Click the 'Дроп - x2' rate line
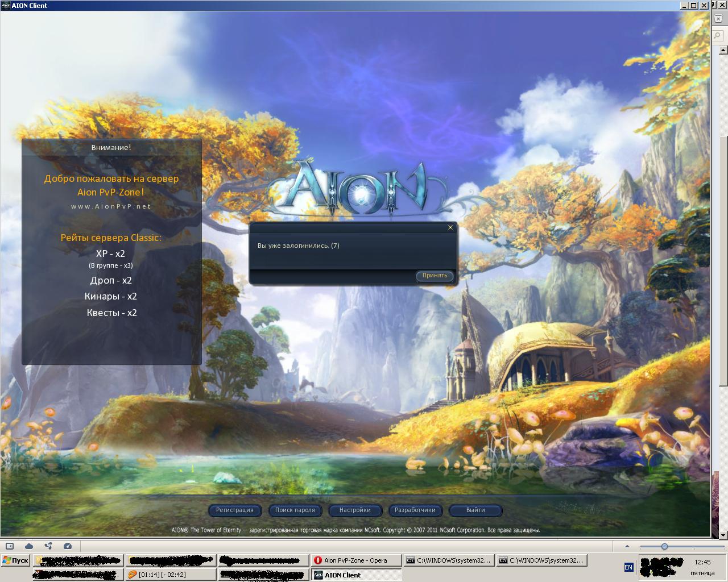 coord(111,280)
